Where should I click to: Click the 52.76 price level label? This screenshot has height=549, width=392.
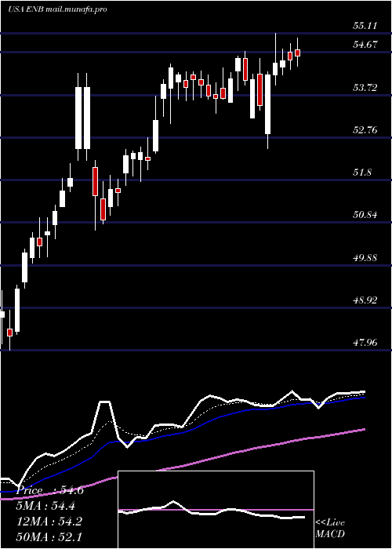click(365, 130)
